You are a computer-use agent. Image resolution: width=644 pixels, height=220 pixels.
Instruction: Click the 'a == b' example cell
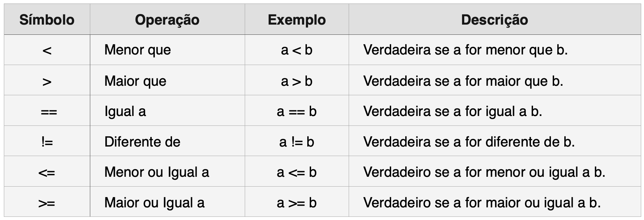point(297,111)
